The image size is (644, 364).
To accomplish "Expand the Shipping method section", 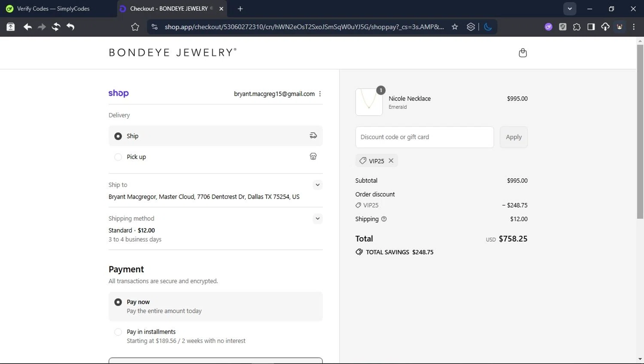I will pyautogui.click(x=317, y=218).
